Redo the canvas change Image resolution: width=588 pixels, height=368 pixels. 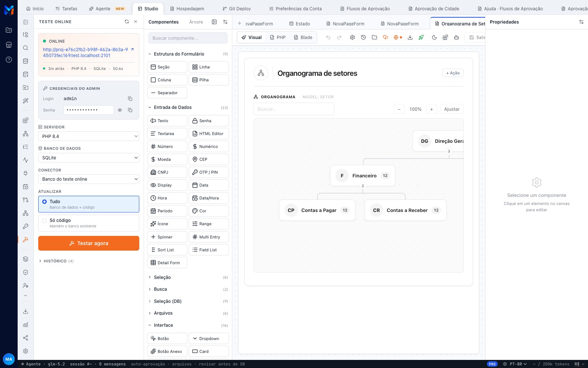click(339, 38)
